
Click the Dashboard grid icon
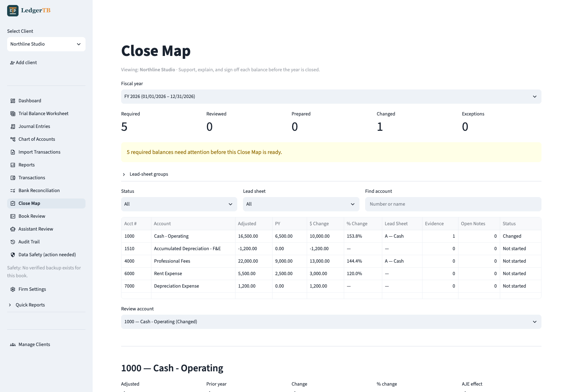click(x=13, y=101)
